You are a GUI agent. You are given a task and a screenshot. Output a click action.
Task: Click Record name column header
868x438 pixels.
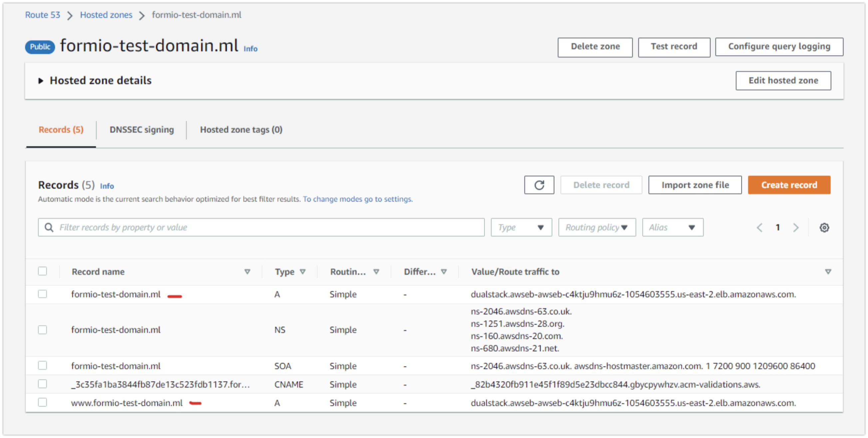point(98,272)
